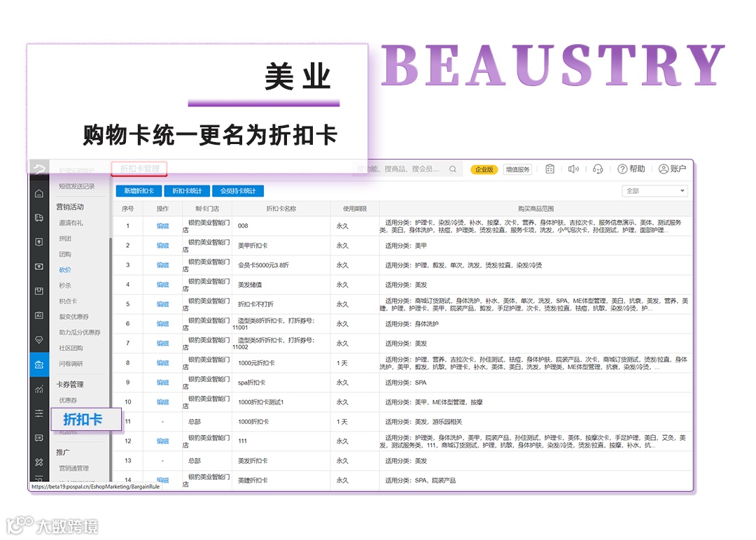756x540 pixels.
Task: Click 编辑 for the 111 card row
Action: tap(162, 441)
